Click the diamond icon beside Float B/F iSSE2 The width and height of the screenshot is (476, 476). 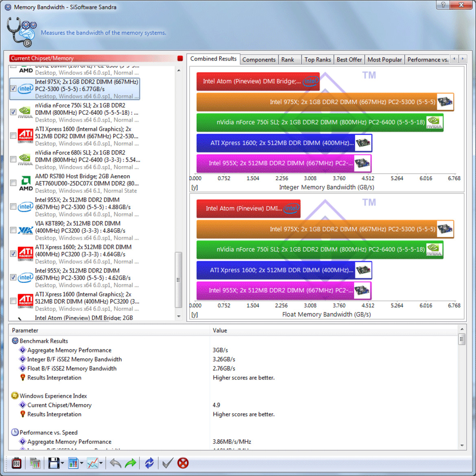22,368
